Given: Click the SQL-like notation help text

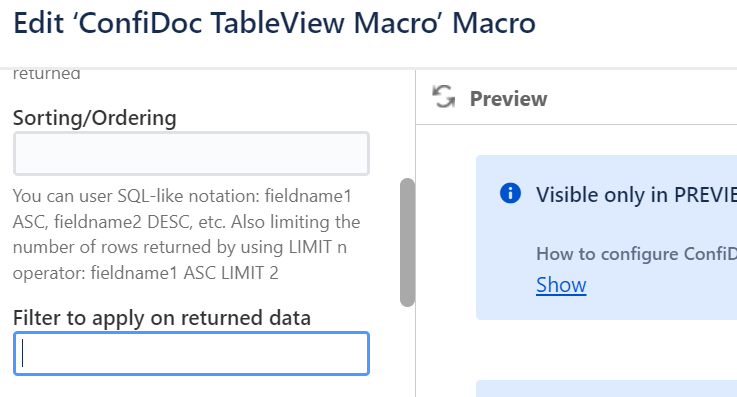Looking at the screenshot, I should [x=187, y=234].
